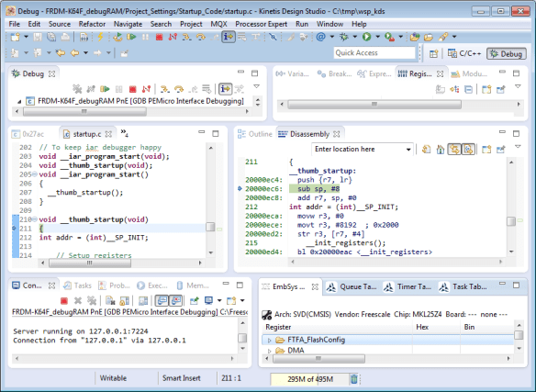Focus the Quick Access field
Screen dimensions: 536x392
(x=374, y=52)
